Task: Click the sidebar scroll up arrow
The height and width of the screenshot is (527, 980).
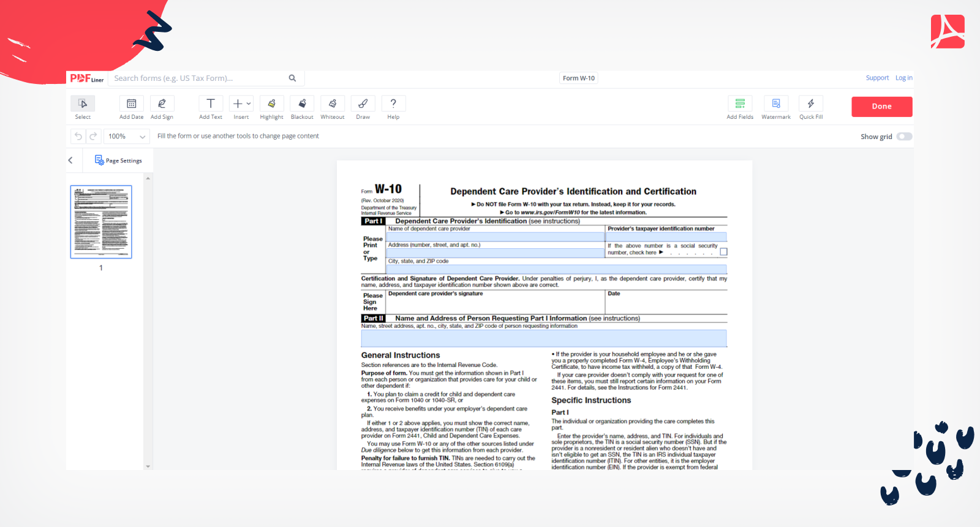Action: (148, 178)
